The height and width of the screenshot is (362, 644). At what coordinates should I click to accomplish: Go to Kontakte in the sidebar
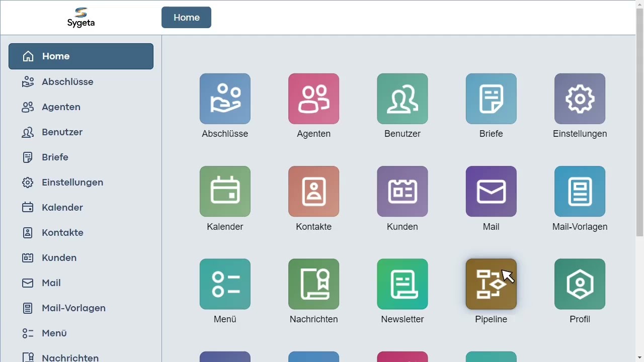click(81, 232)
